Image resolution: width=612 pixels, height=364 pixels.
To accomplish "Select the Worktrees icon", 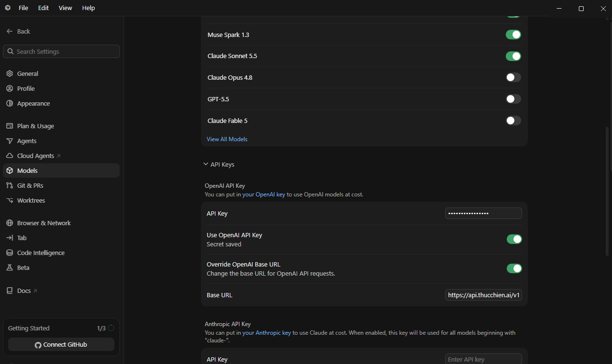I will tap(9, 200).
